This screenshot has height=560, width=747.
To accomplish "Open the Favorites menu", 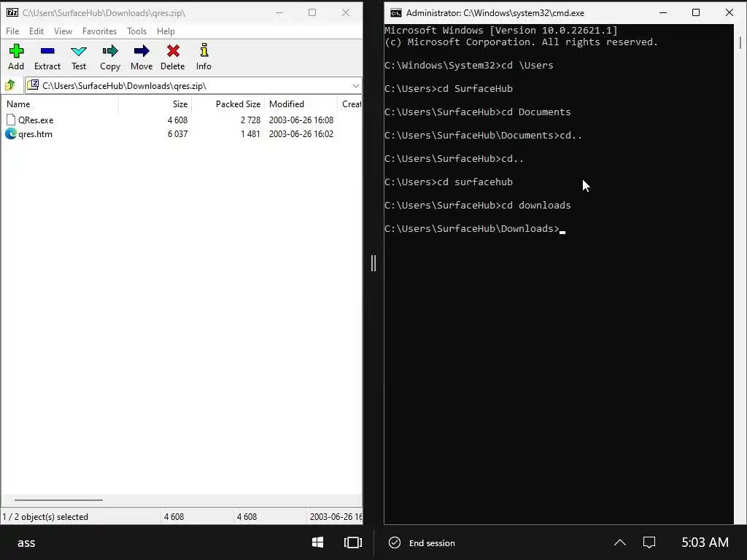I will 99,31.
